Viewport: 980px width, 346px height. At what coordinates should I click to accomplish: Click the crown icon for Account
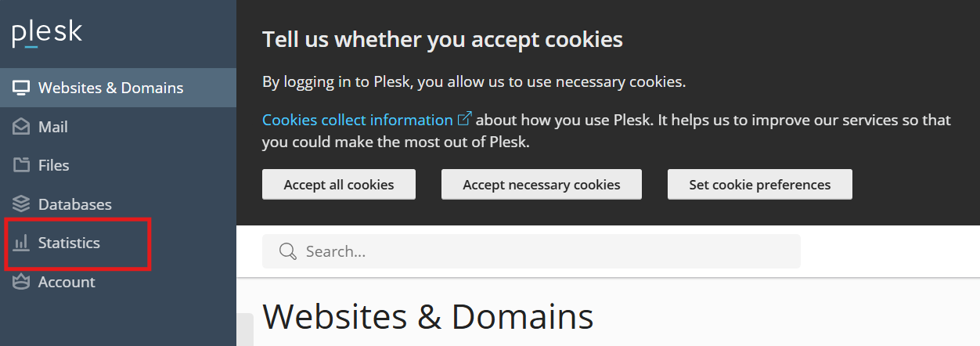click(21, 282)
